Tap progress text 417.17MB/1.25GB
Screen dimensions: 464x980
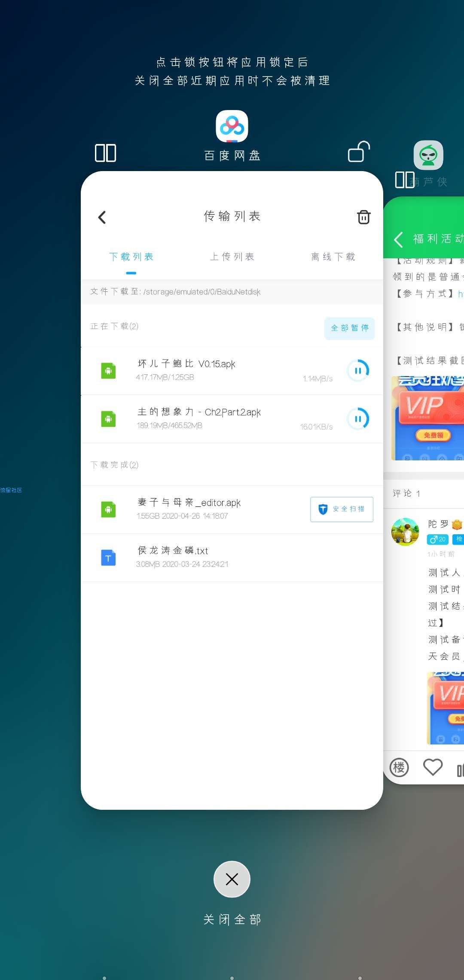click(165, 377)
